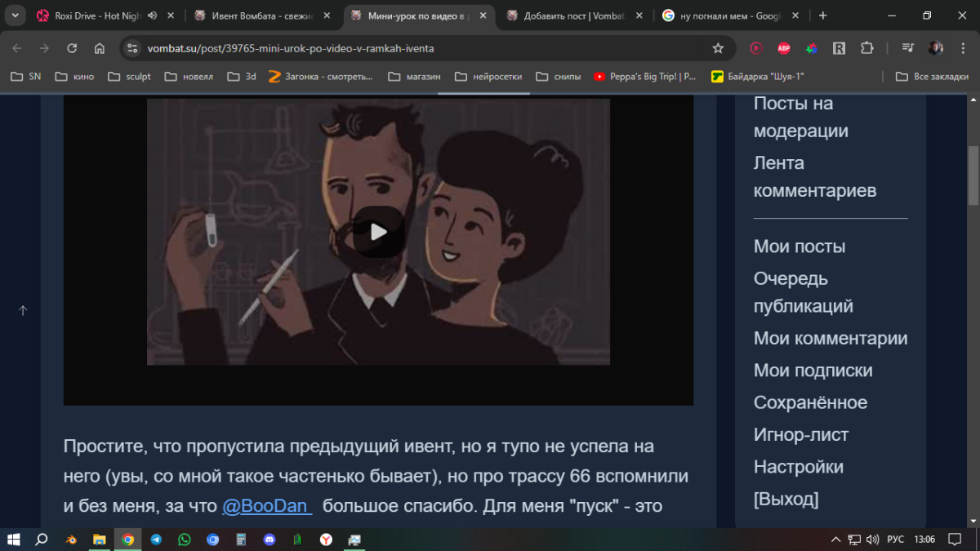
Task: Open the Chrome three-dot menu
Action: (x=962, y=48)
